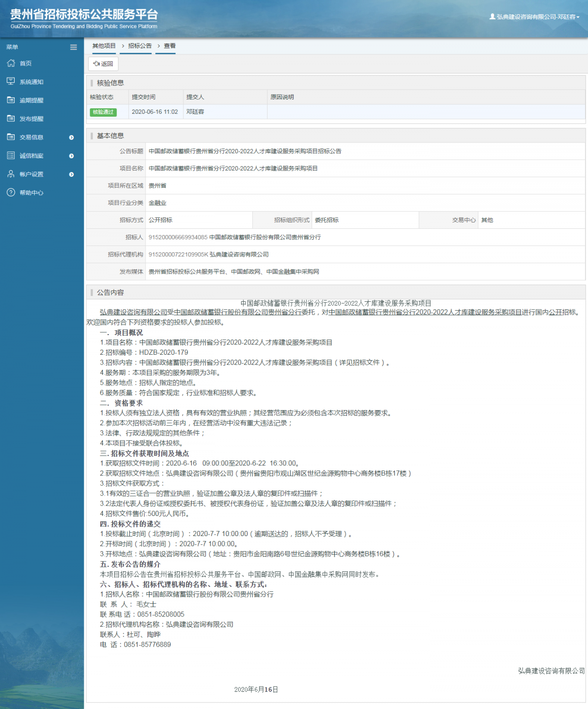Expand the 帐户设置 submenu arrow
Image resolution: width=588 pixels, height=709 pixels.
click(72, 174)
